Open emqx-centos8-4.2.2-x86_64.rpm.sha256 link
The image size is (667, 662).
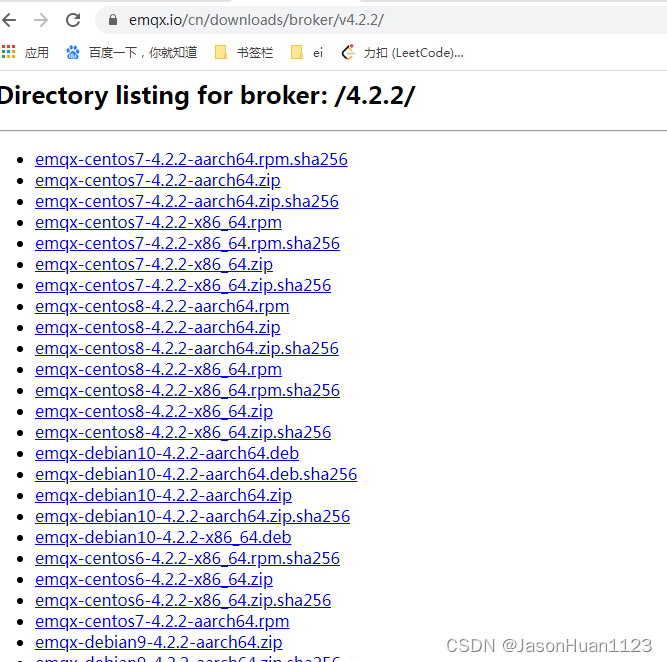(x=187, y=391)
